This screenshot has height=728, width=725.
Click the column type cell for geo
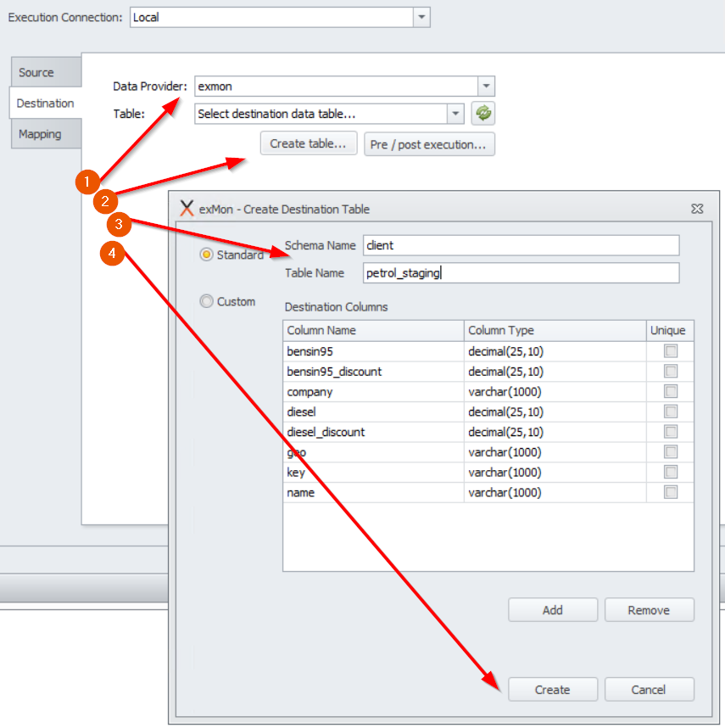tap(555, 452)
